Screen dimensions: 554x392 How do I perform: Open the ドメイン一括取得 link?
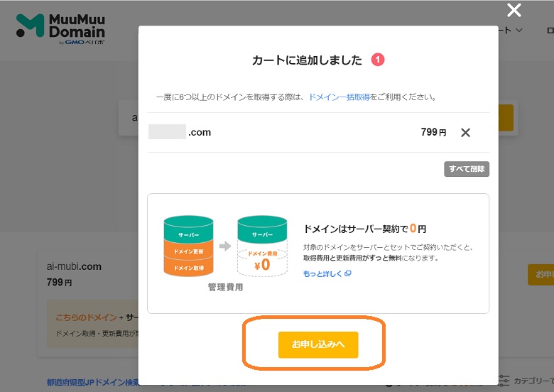coord(339,97)
